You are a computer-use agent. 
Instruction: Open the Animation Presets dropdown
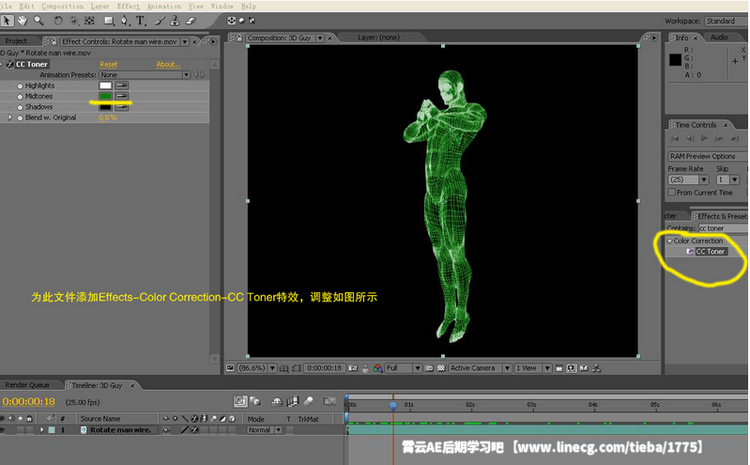point(144,75)
